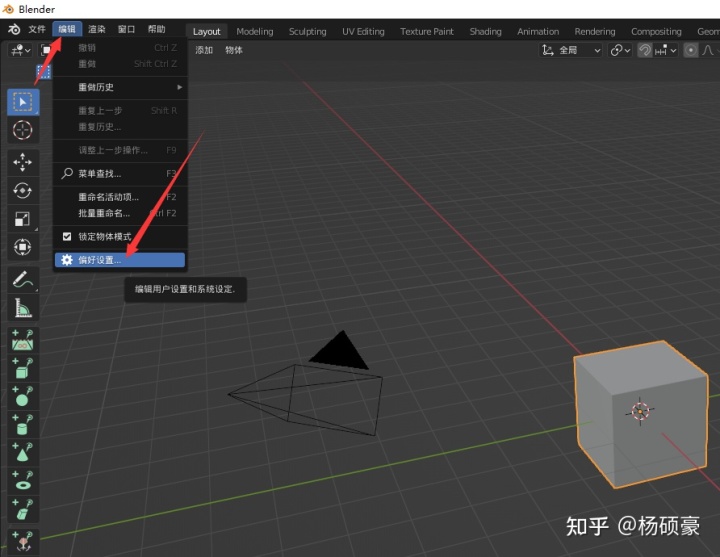Choose 调整上一步操作... menu entry
The width and height of the screenshot is (720, 557).
point(120,150)
